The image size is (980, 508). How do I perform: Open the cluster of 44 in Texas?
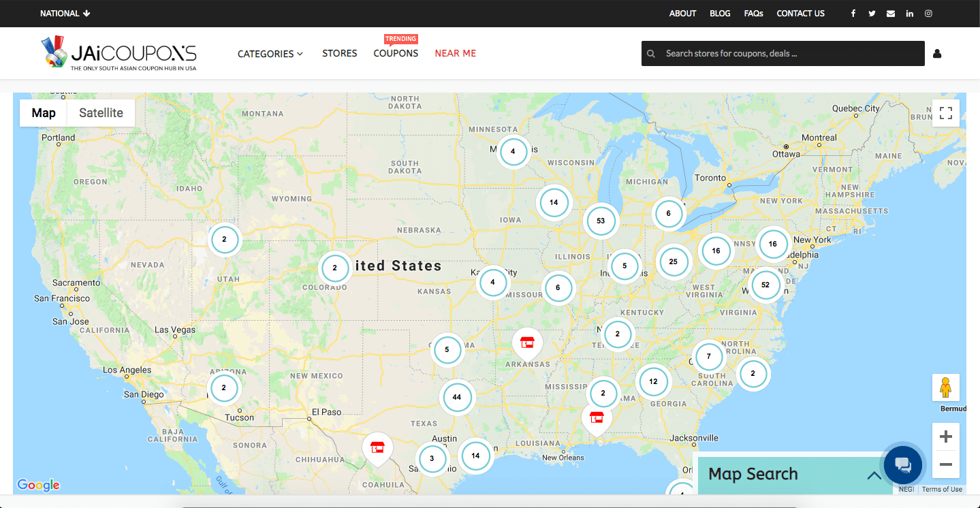[x=456, y=397]
